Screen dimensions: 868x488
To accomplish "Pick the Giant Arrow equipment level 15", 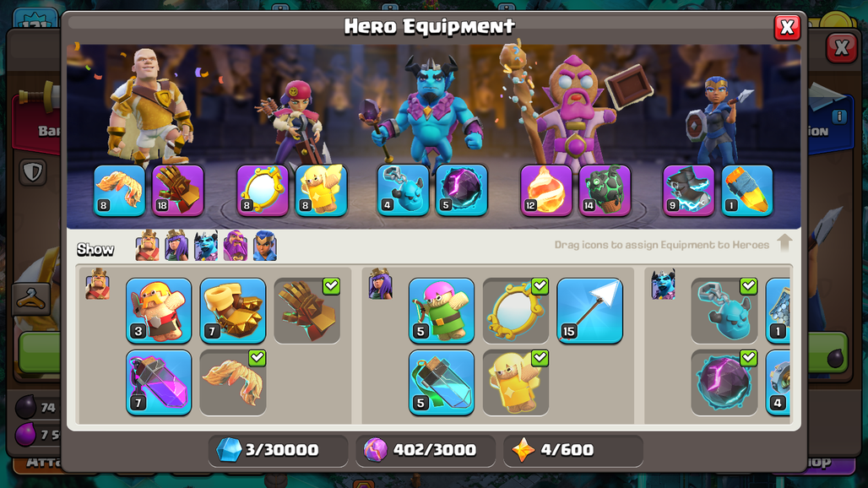I will pyautogui.click(x=589, y=311).
